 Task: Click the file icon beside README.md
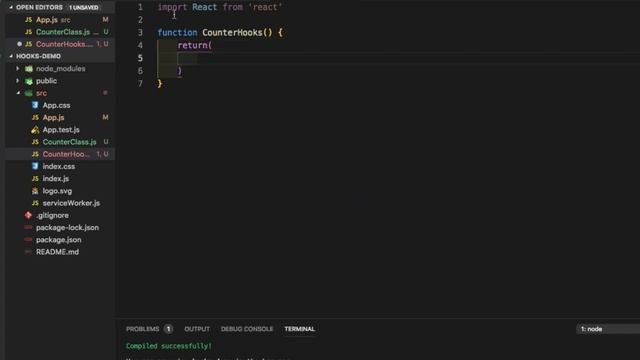tap(28, 252)
